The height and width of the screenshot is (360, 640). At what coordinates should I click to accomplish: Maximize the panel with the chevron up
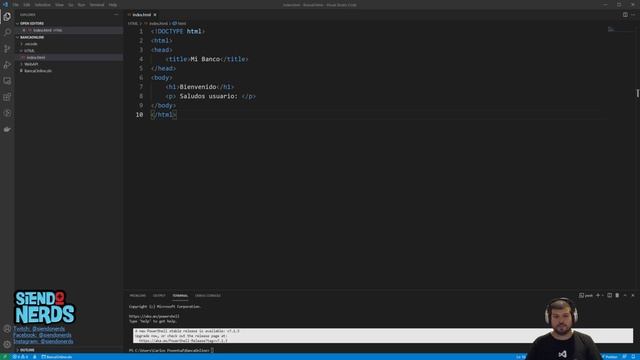[625, 295]
